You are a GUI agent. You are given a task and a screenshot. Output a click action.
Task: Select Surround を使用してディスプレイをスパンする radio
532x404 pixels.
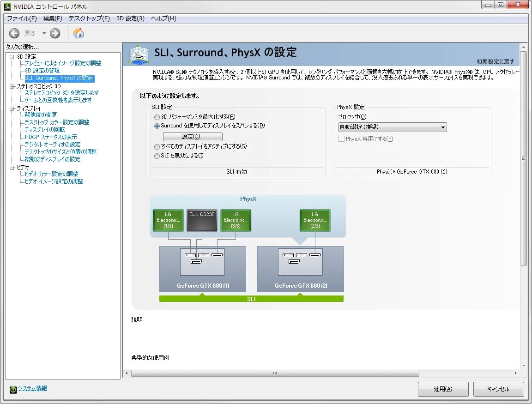pyautogui.click(x=157, y=126)
